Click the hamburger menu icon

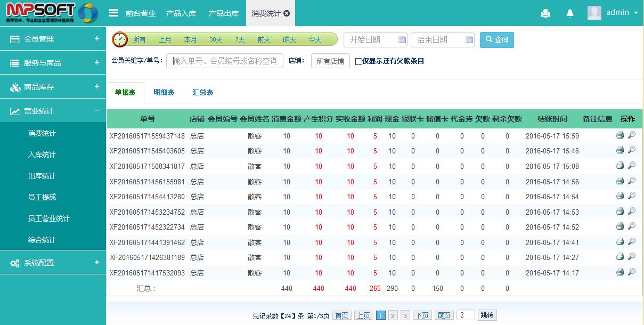click(x=113, y=13)
